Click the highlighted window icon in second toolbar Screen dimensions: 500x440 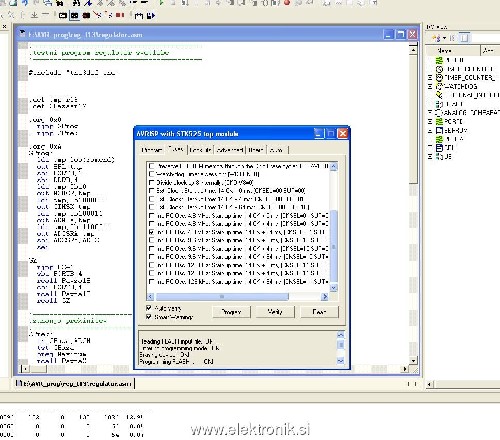pyautogui.click(x=75, y=15)
